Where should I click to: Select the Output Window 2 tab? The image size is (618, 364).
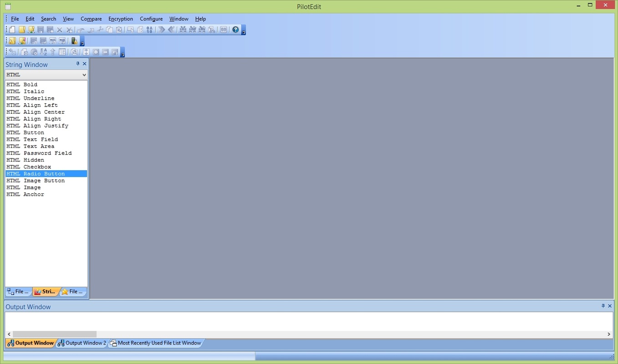click(x=82, y=343)
